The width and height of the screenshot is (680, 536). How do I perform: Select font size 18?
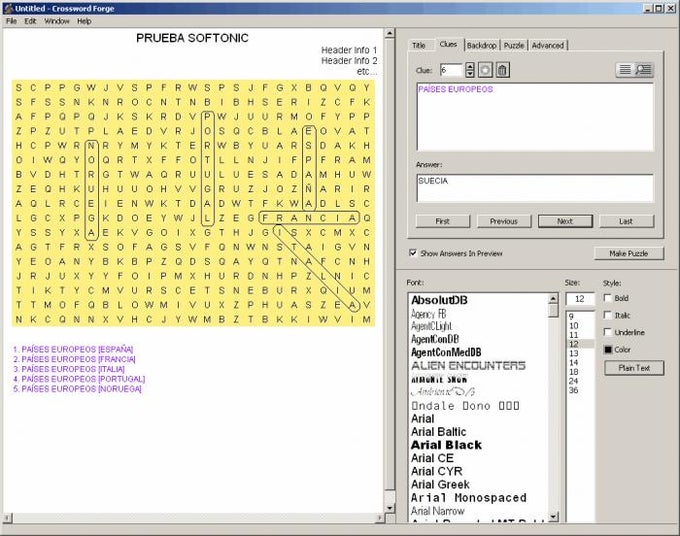click(574, 372)
